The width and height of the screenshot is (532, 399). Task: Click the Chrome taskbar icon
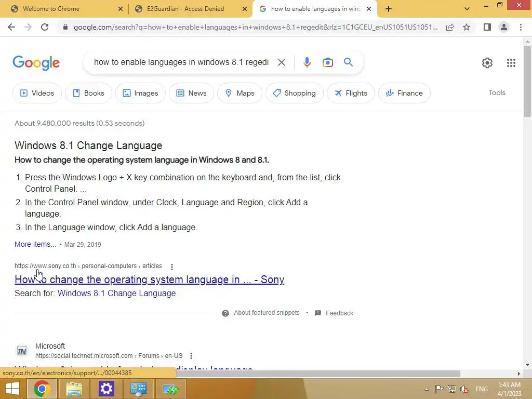[42, 389]
